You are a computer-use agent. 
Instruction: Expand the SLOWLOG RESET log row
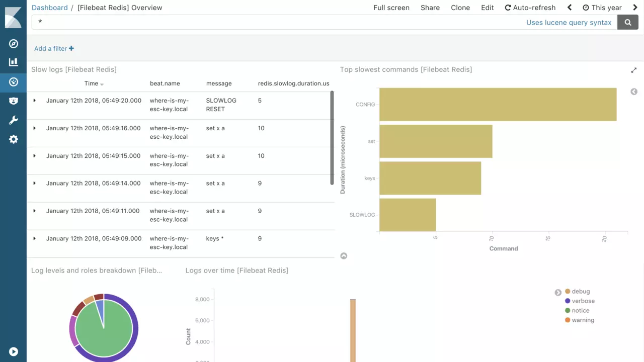coord(35,101)
